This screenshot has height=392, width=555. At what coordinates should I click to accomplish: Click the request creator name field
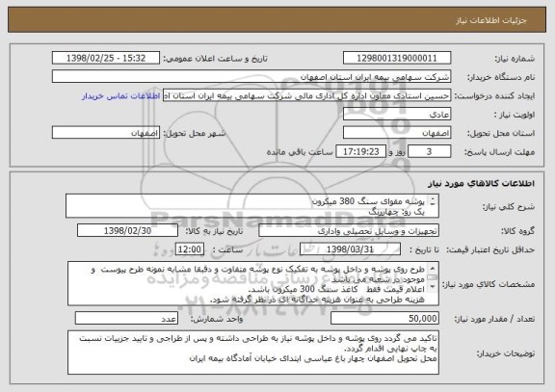pos(306,95)
